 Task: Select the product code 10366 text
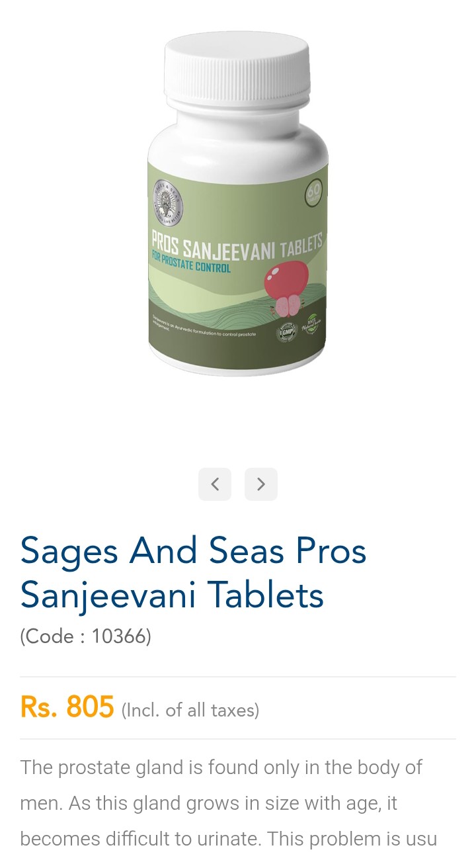click(x=86, y=636)
